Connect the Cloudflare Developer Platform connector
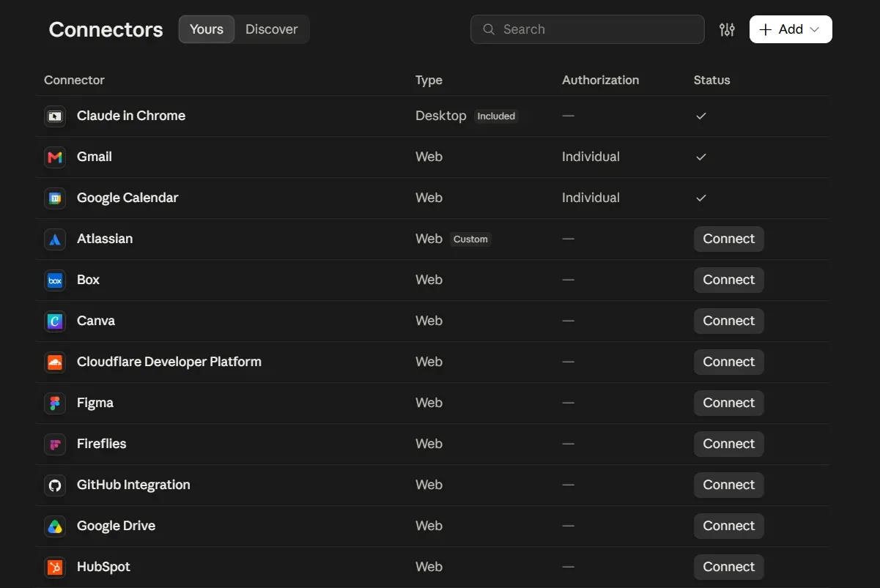Image resolution: width=880 pixels, height=588 pixels. [x=729, y=362]
